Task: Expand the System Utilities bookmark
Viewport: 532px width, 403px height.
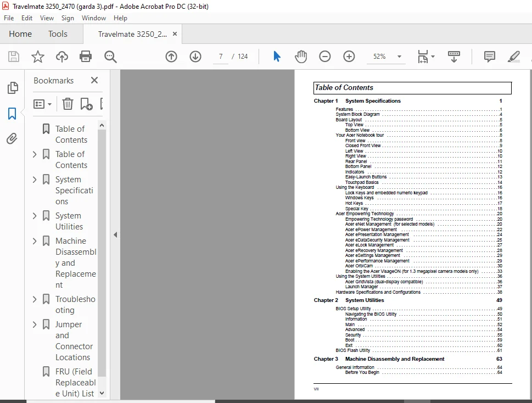Action: click(x=34, y=216)
